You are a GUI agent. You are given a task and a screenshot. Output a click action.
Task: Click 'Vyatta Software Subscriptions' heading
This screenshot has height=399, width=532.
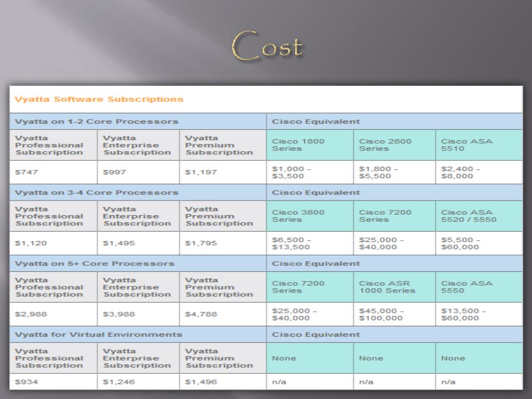(99, 99)
